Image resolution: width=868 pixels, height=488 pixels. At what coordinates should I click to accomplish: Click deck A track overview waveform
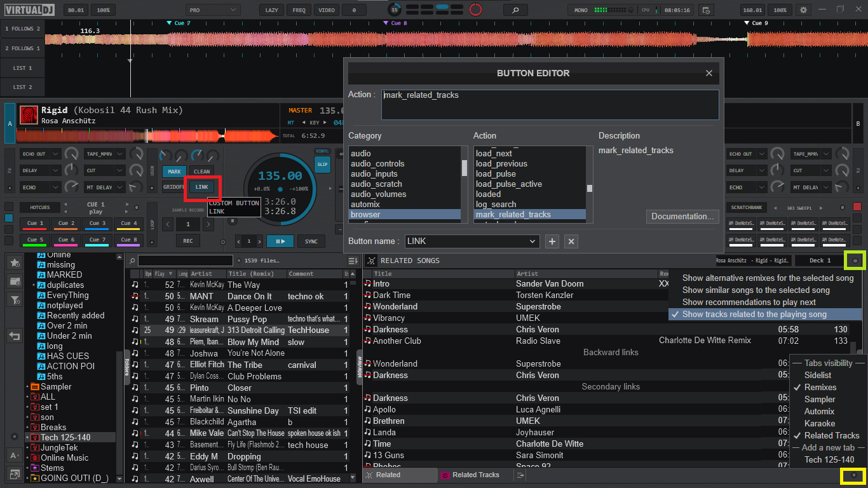tap(147, 135)
